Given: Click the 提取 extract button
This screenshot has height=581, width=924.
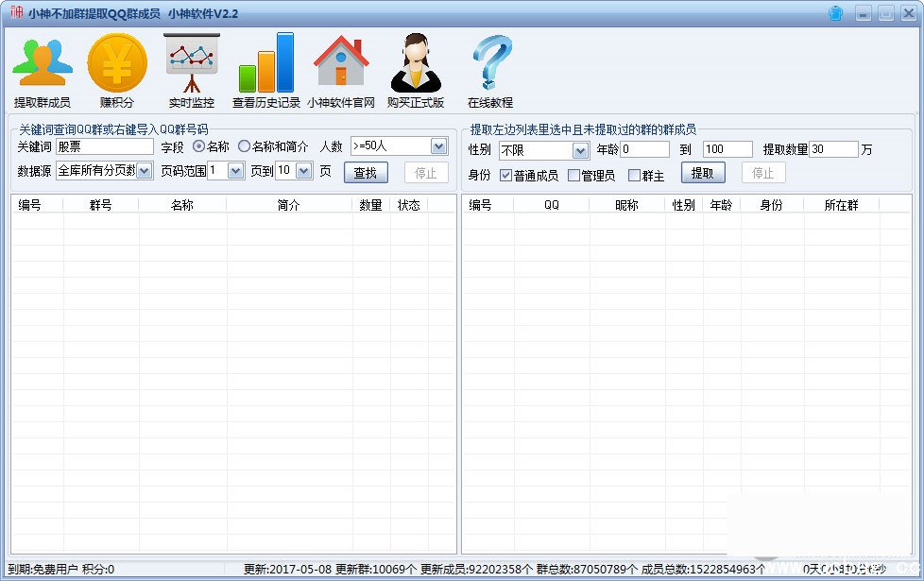Looking at the screenshot, I should (702, 173).
